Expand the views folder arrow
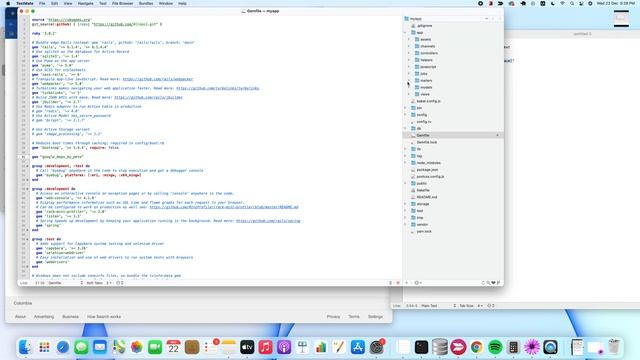The image size is (640, 360). click(x=409, y=94)
